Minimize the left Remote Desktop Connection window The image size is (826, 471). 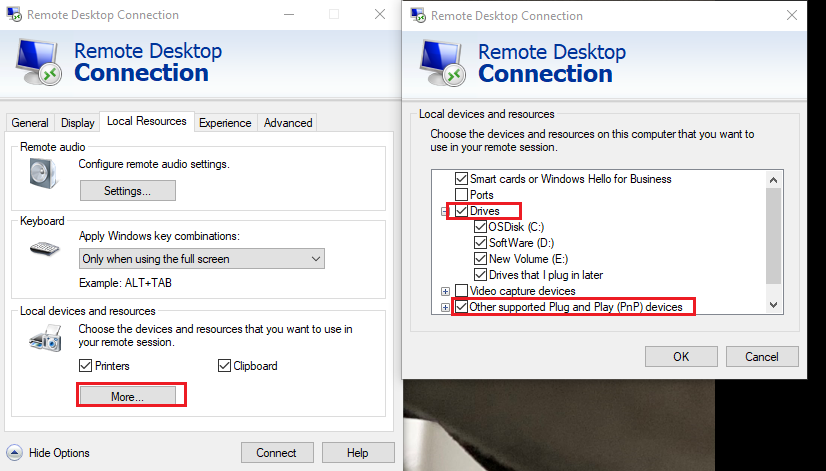click(x=289, y=14)
